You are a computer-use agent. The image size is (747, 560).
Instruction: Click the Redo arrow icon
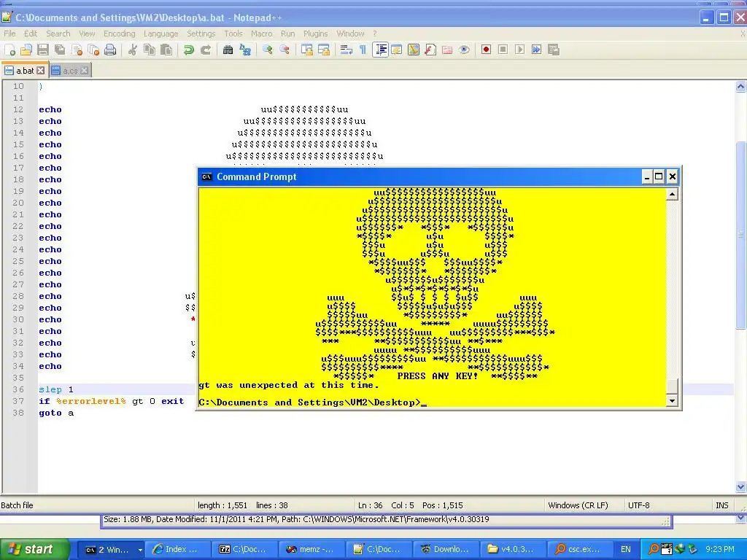pos(205,50)
